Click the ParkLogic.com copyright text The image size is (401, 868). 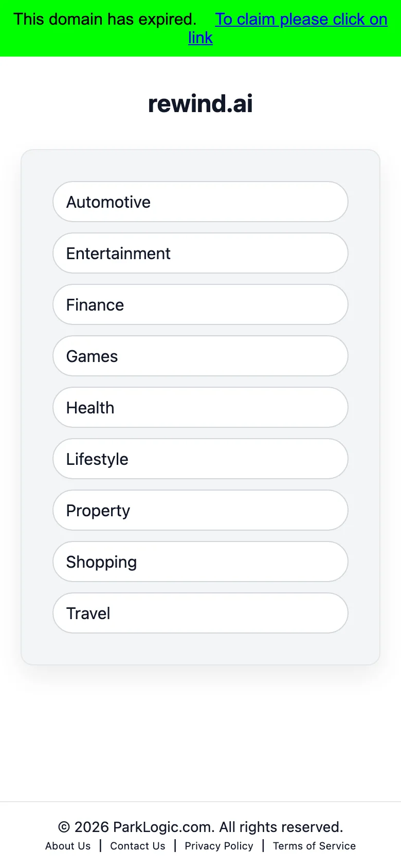point(200,827)
